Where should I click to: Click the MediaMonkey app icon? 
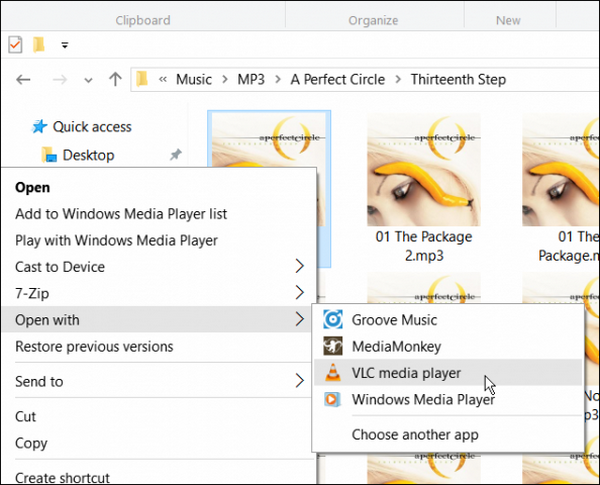click(332, 347)
